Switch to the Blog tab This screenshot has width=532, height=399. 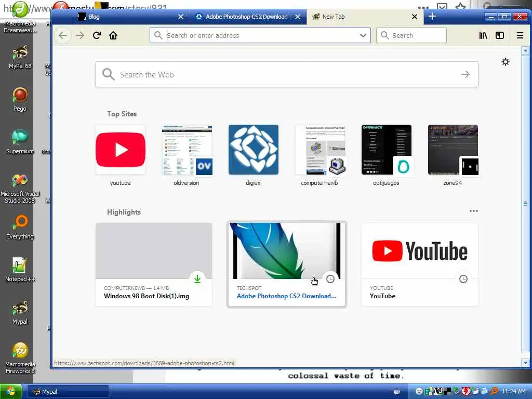pos(131,17)
